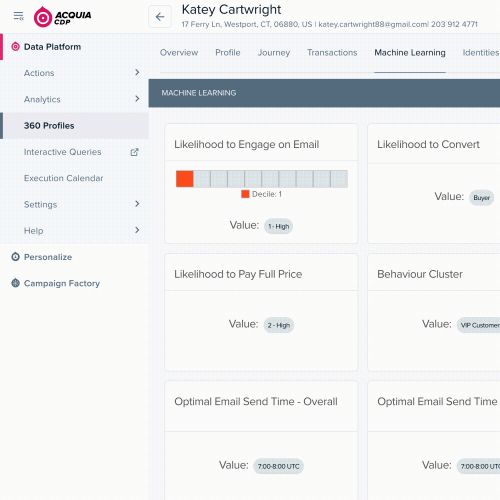Expand the Settings submenu chevron
Image resolution: width=500 pixels, height=500 pixels.
click(x=137, y=204)
